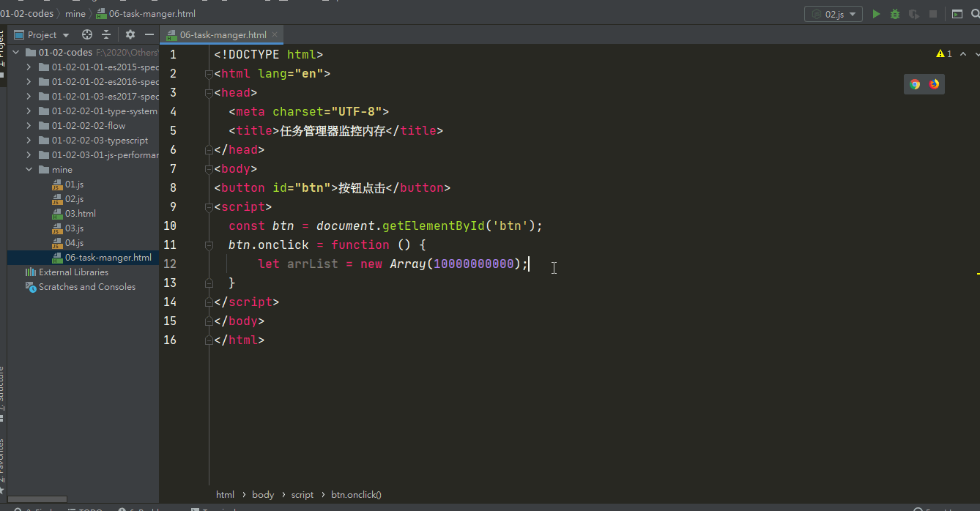Viewport: 980px width, 511px height.
Task: Click the yellow warning indicator
Action: (x=944, y=53)
